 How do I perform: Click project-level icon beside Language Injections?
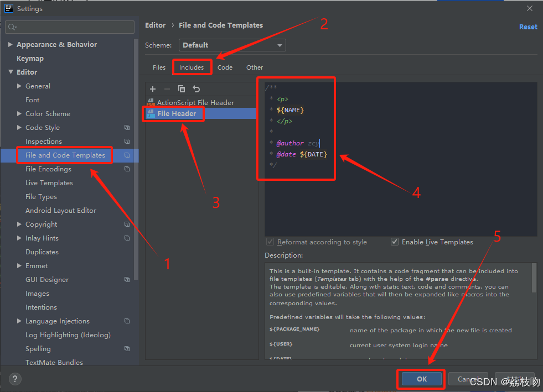(x=127, y=321)
